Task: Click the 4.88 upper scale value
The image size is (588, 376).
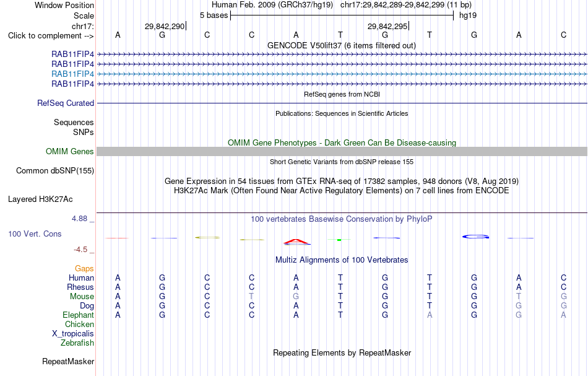Action: (x=79, y=219)
